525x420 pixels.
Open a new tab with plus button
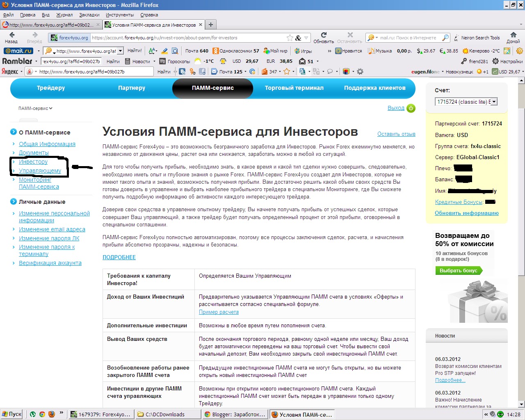coord(211,25)
